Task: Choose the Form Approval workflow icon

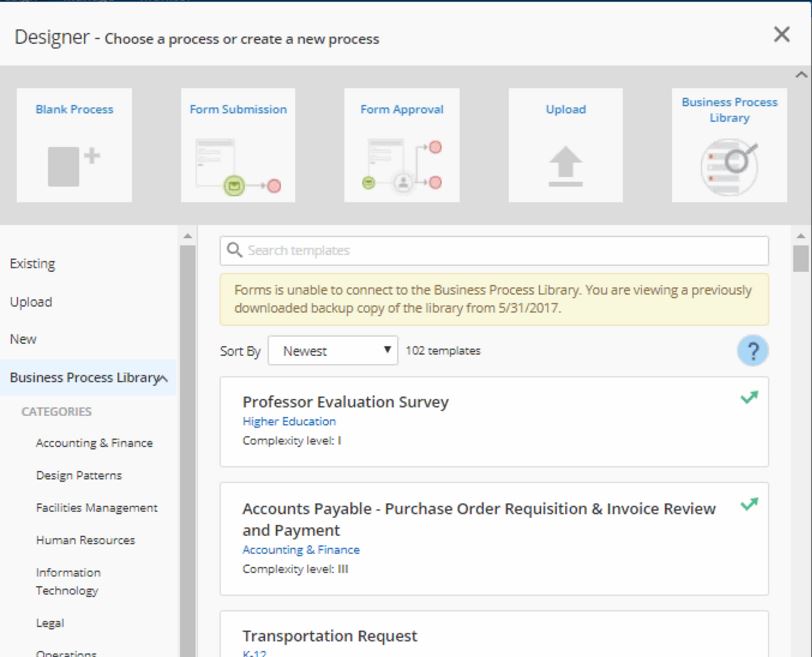Action: coord(402,166)
